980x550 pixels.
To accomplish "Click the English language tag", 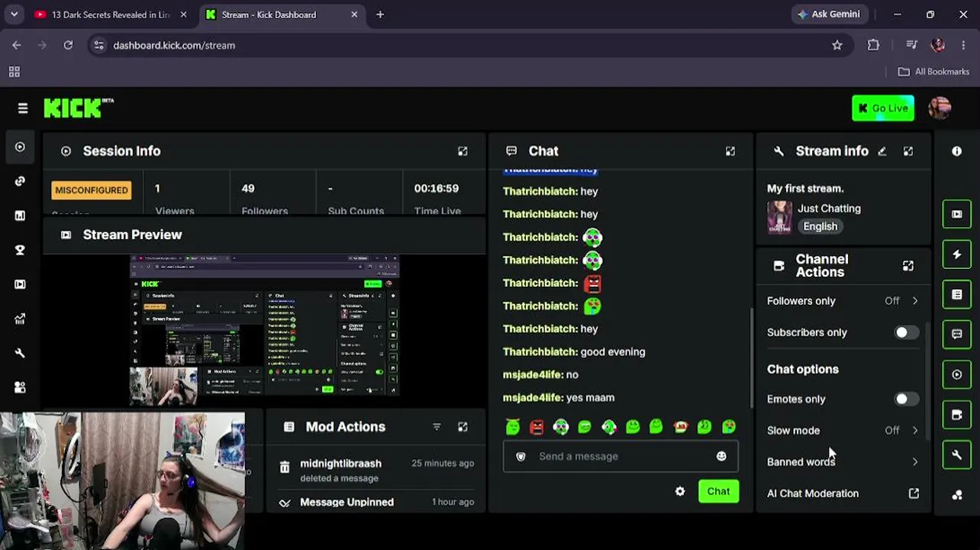I will 820,226.
